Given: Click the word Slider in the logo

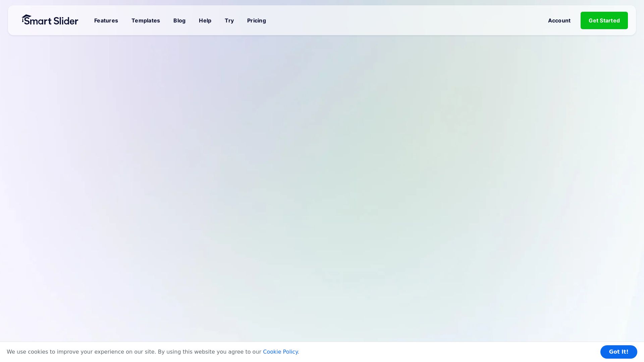Looking at the screenshot, I should (x=66, y=21).
